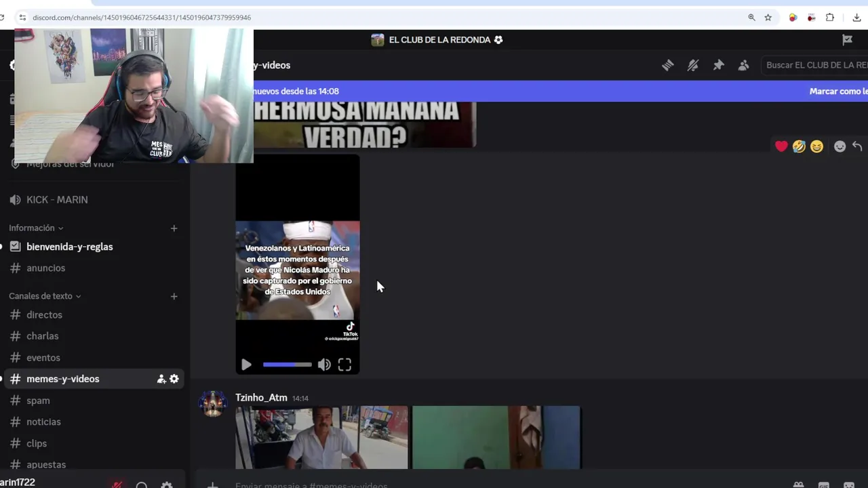Select the memes-y-videos channel
This screenshot has height=488, width=868.
(x=94, y=379)
